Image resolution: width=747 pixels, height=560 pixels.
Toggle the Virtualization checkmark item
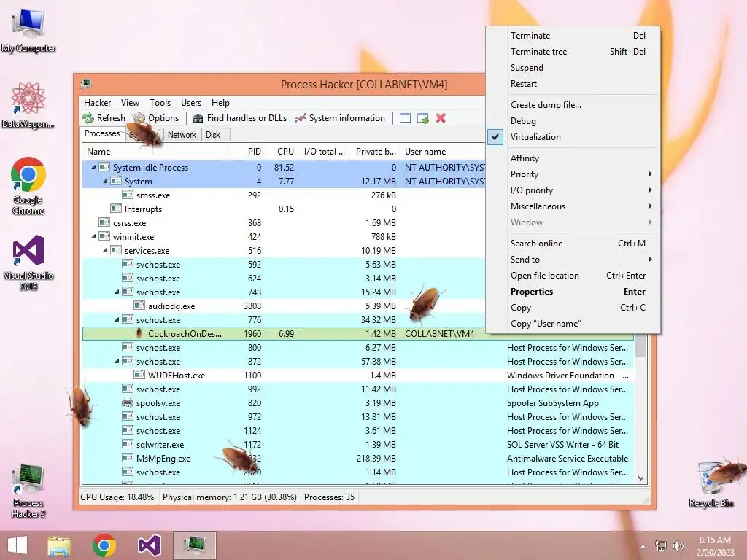(573, 136)
